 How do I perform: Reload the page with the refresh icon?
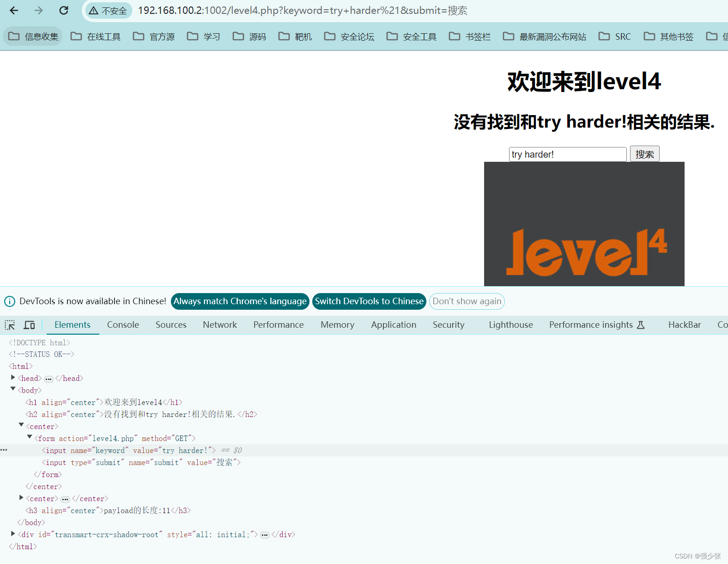pos(64,11)
